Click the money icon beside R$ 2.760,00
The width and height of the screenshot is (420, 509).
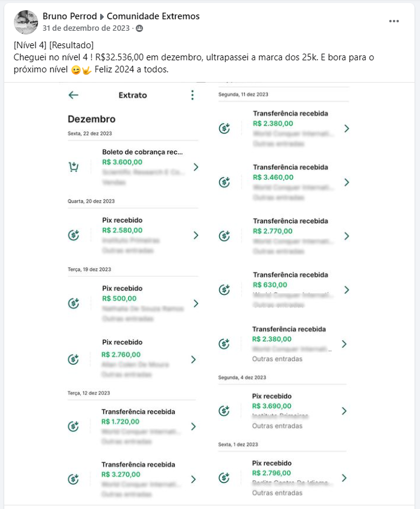coord(74,359)
